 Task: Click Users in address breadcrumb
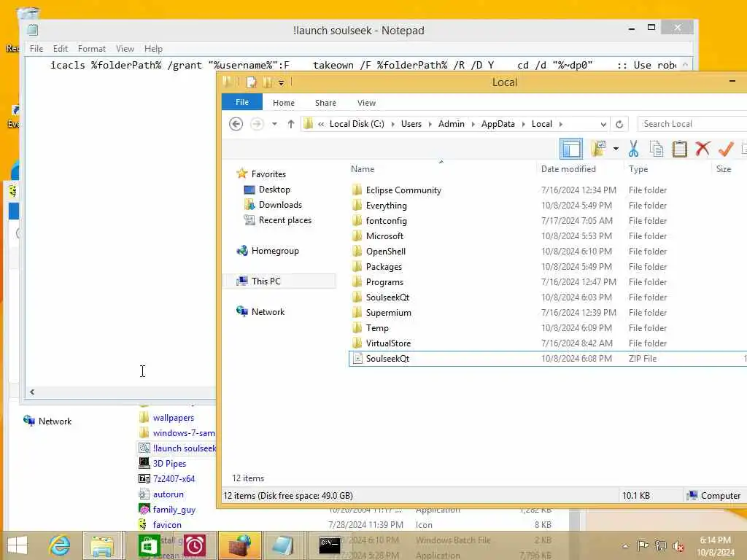pyautogui.click(x=411, y=124)
